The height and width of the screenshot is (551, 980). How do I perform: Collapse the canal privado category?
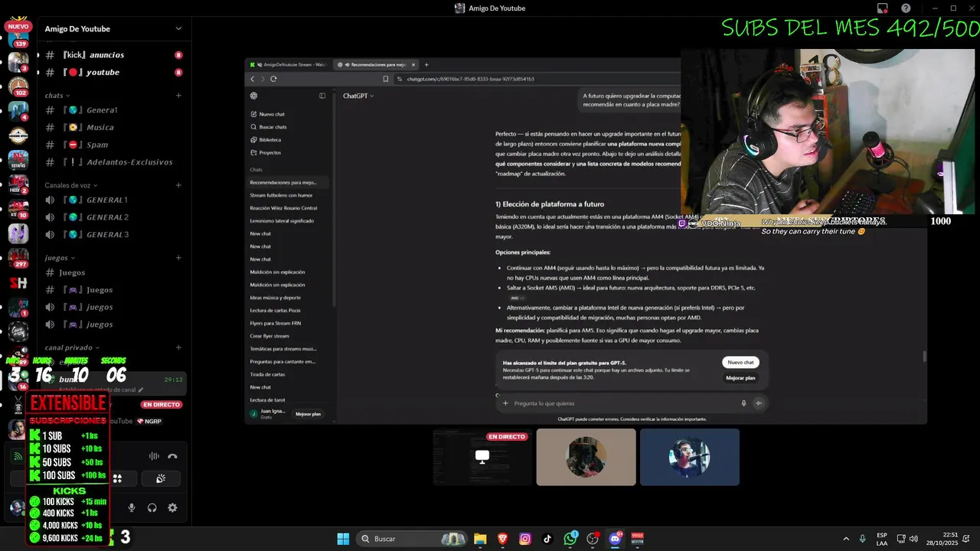tap(72, 347)
